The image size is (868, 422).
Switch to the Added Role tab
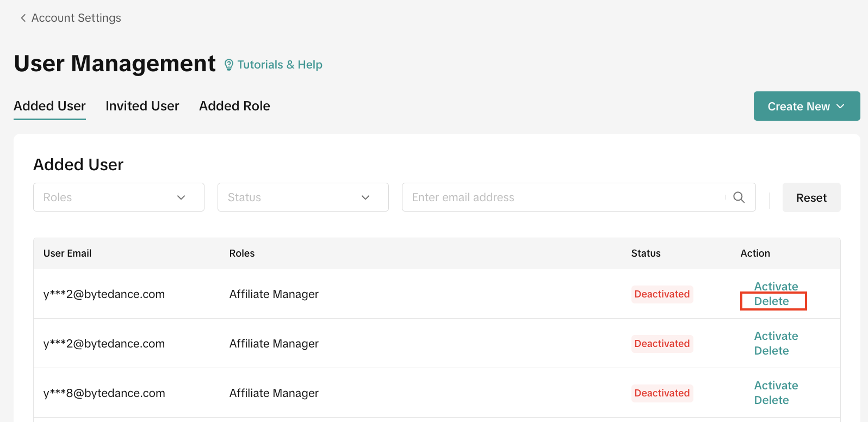coord(234,106)
